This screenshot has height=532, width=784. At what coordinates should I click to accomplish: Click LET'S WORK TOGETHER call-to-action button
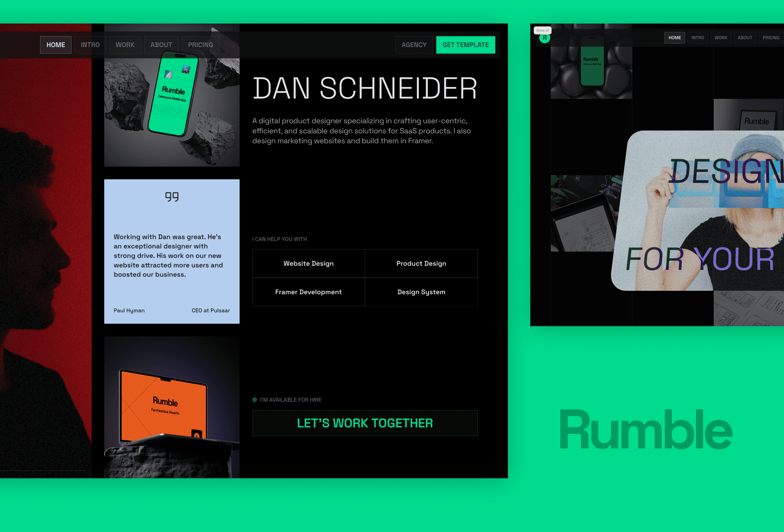pyautogui.click(x=364, y=423)
